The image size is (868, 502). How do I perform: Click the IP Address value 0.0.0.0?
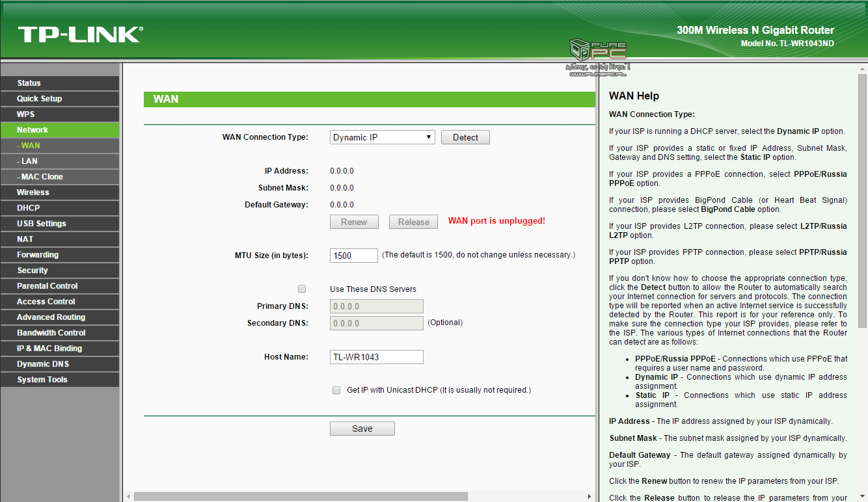342,171
